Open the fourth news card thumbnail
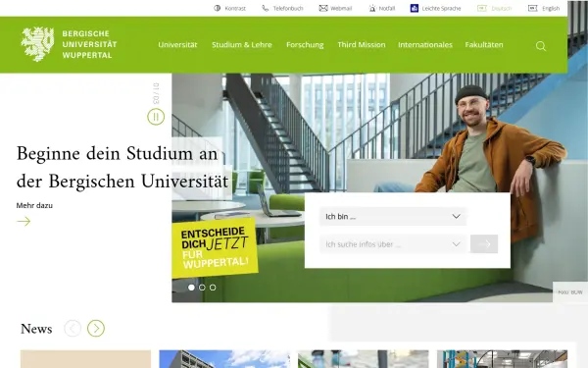 click(502, 359)
